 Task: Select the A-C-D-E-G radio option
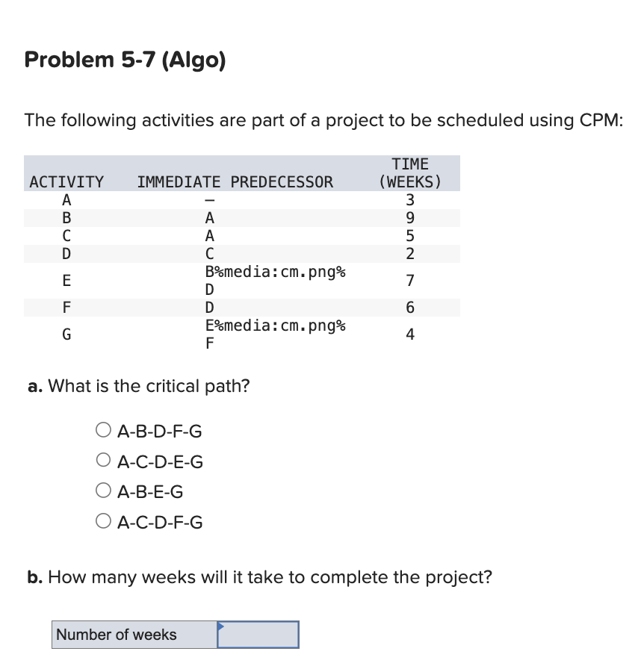pyautogui.click(x=103, y=461)
